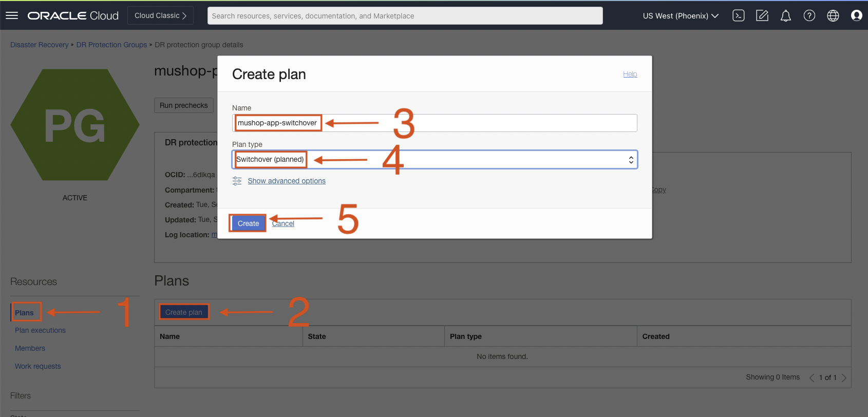868x417 pixels.
Task: Click the advanced options sliders icon
Action: click(x=237, y=181)
